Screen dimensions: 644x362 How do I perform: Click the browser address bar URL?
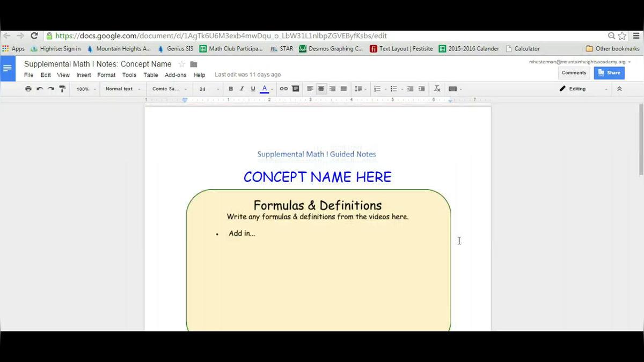tap(221, 36)
